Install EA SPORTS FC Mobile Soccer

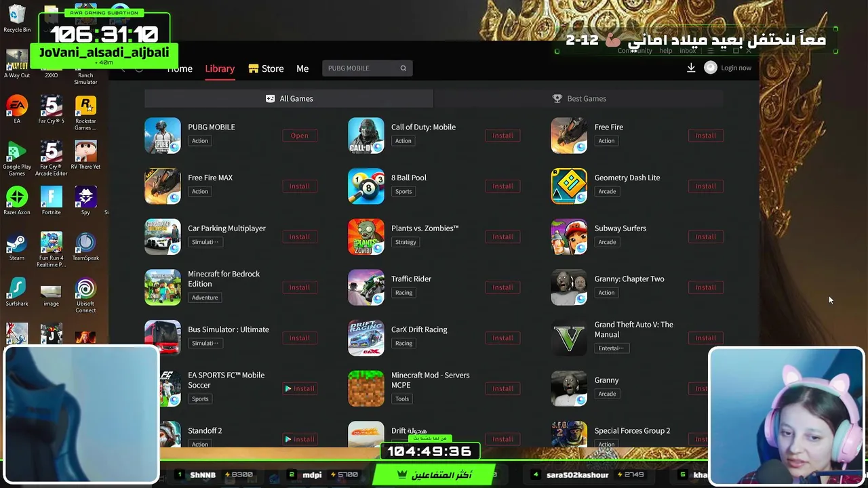click(x=300, y=388)
